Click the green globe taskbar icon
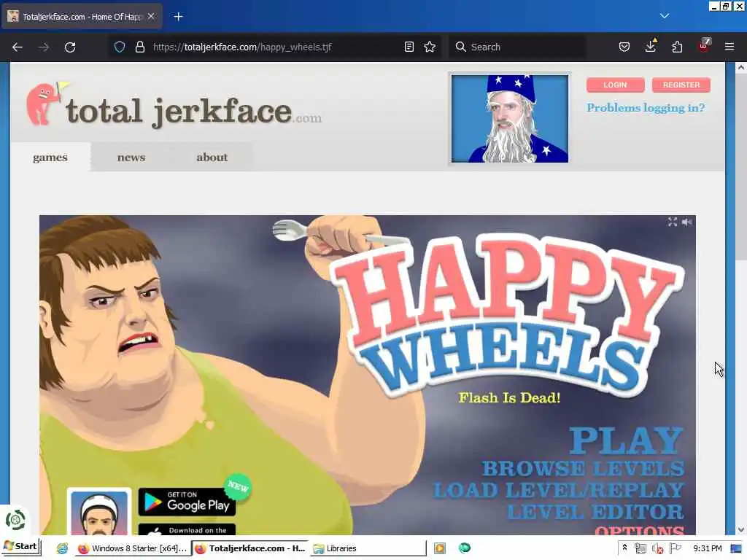Screen dimensions: 747x560 pyautogui.click(x=465, y=548)
